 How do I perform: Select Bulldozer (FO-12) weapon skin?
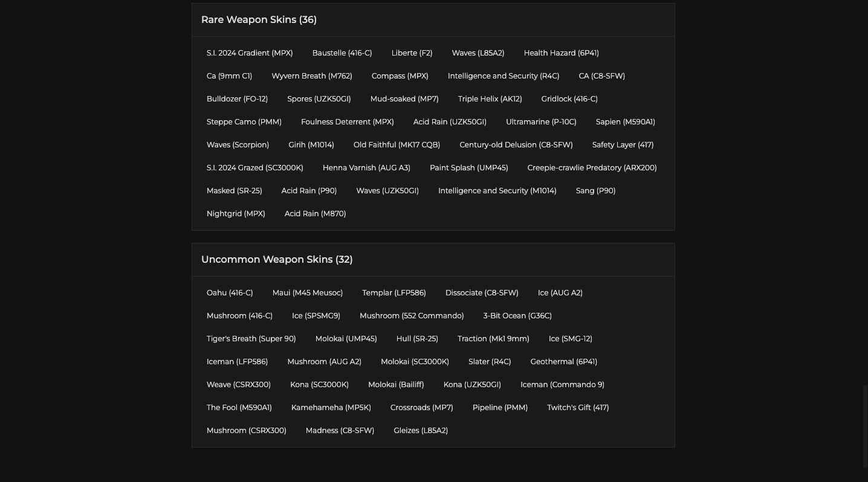tap(237, 99)
